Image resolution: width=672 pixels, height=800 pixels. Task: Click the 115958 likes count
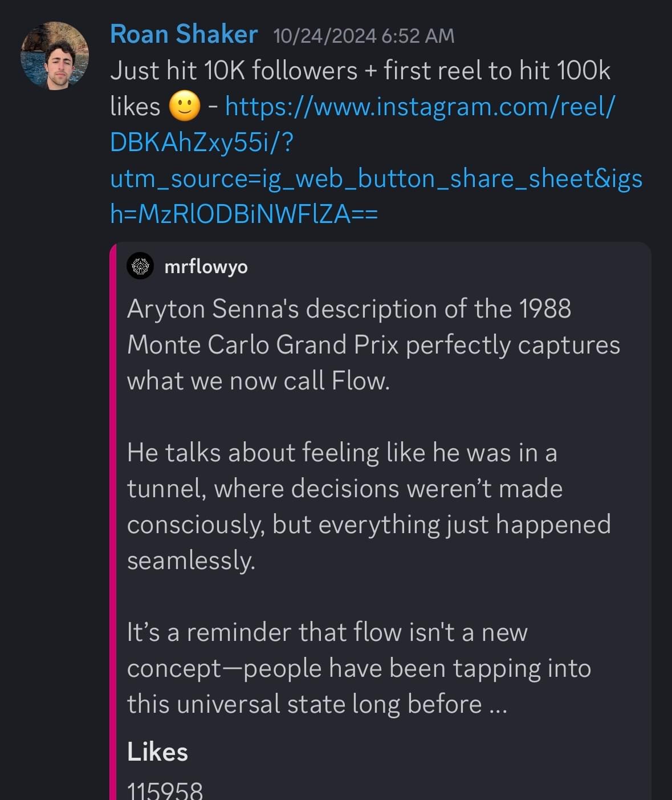point(165,790)
